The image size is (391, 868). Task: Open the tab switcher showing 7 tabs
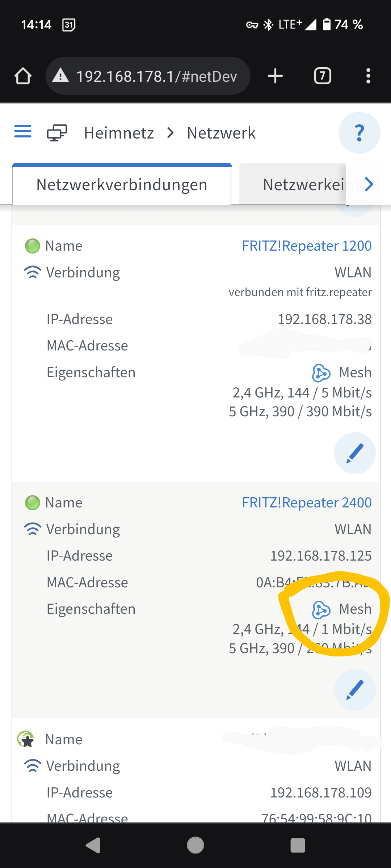click(322, 76)
